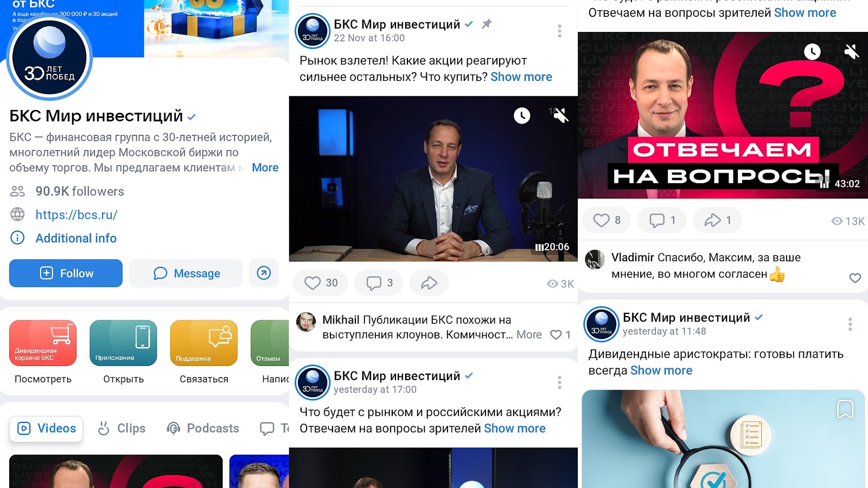
Task: Open options menu for yesterday 11:48 post
Action: [x=850, y=324]
